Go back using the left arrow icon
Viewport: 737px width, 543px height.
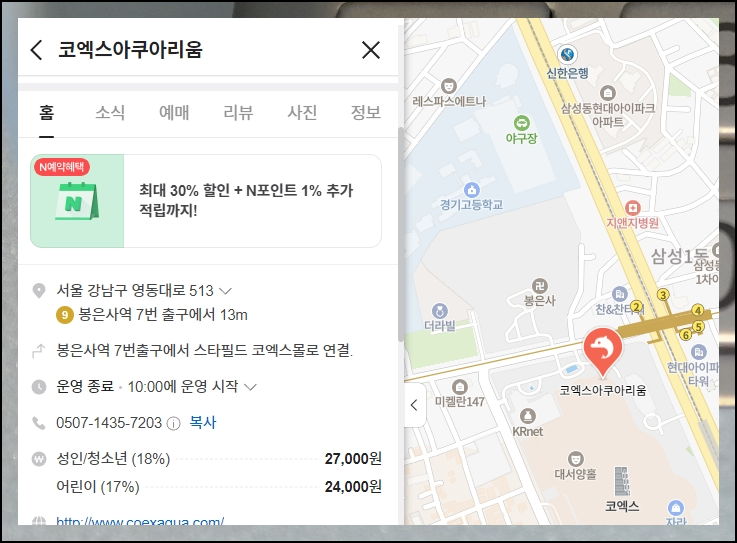[x=36, y=50]
